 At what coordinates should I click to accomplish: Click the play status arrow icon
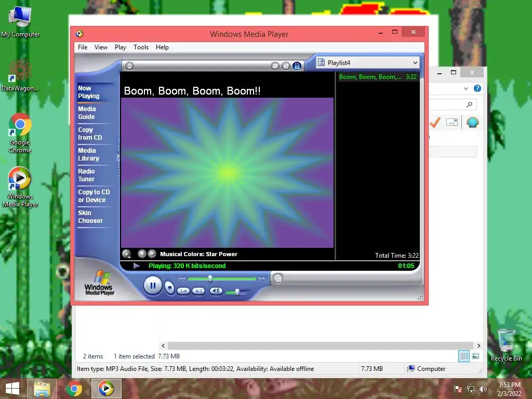point(137,265)
